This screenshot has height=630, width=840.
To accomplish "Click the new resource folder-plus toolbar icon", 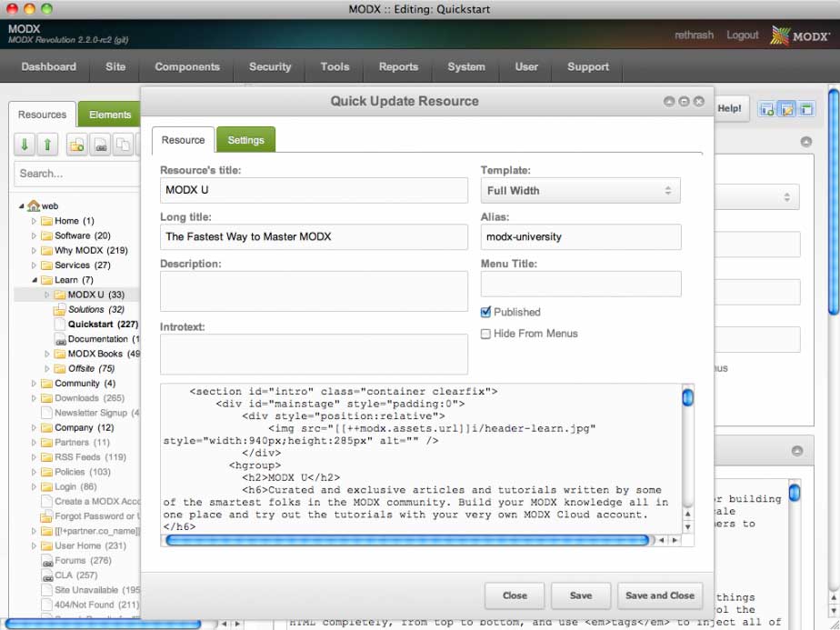I will click(x=77, y=145).
